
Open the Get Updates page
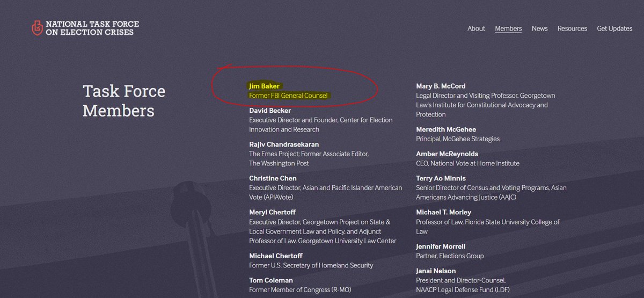coord(614,28)
